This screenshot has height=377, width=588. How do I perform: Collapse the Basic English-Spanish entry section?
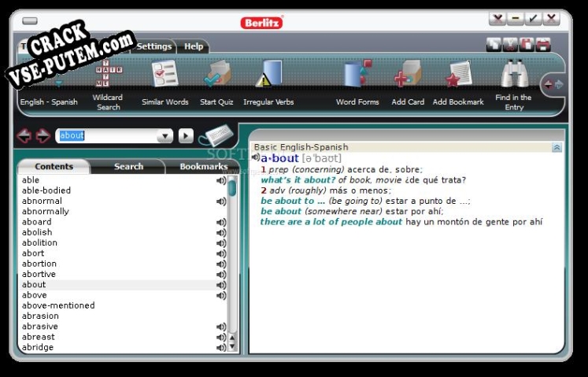point(557,147)
